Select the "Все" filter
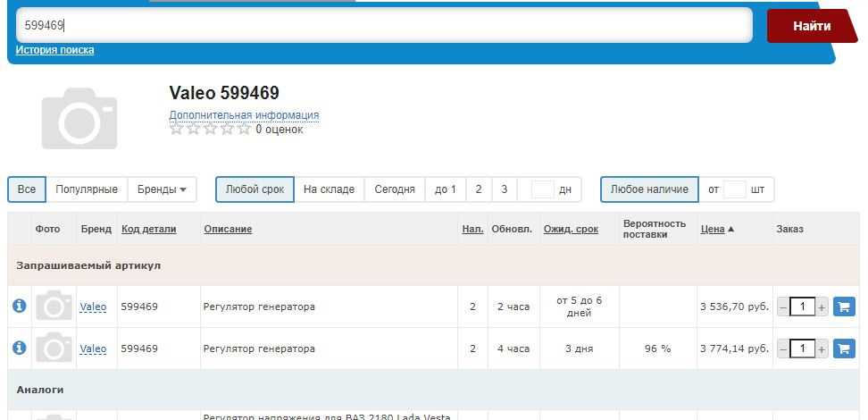Viewport: 868px width, 420px height. click(x=27, y=189)
